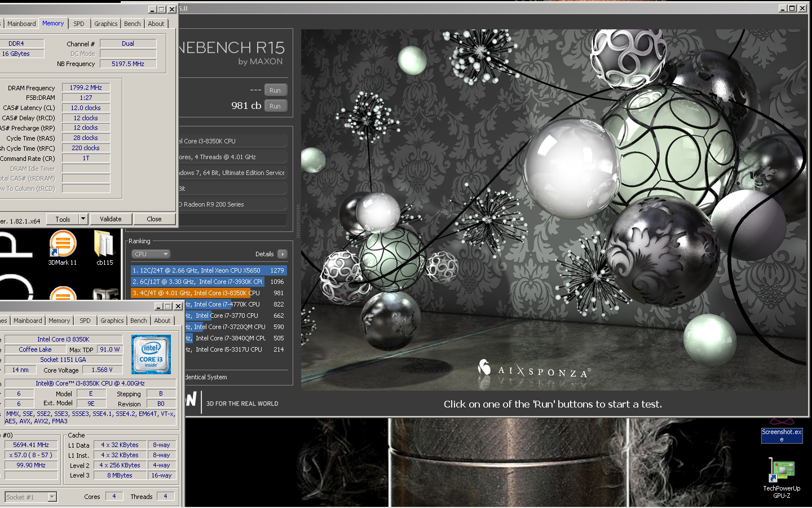The image size is (812, 508).
Task: Click the Level 3 cache 8 MBytes value
Action: click(x=120, y=475)
